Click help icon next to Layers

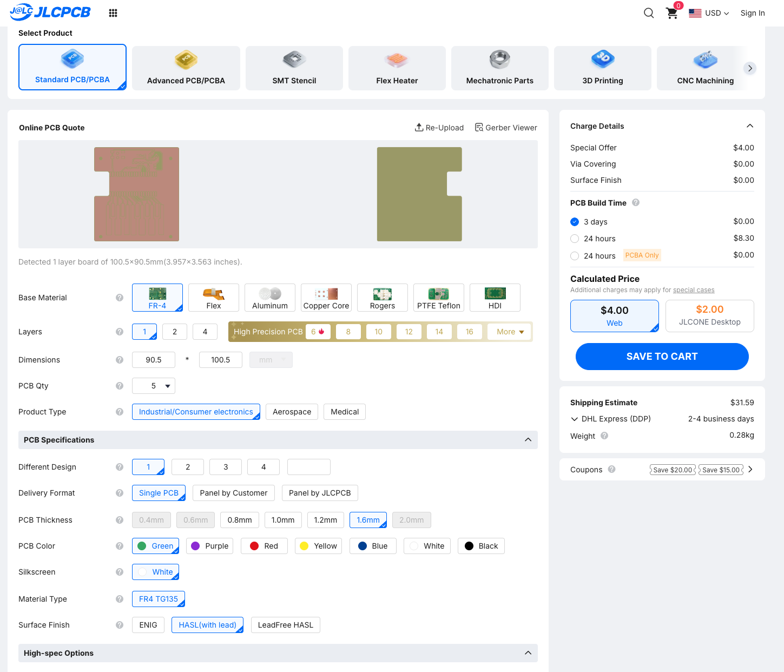[120, 332]
